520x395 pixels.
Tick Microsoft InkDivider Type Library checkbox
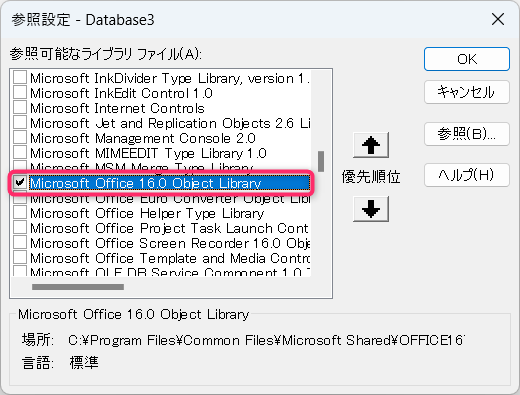click(20, 77)
